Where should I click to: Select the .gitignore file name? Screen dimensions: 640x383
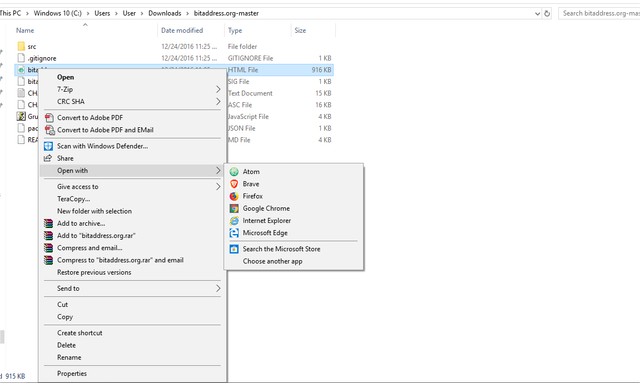[x=42, y=58]
